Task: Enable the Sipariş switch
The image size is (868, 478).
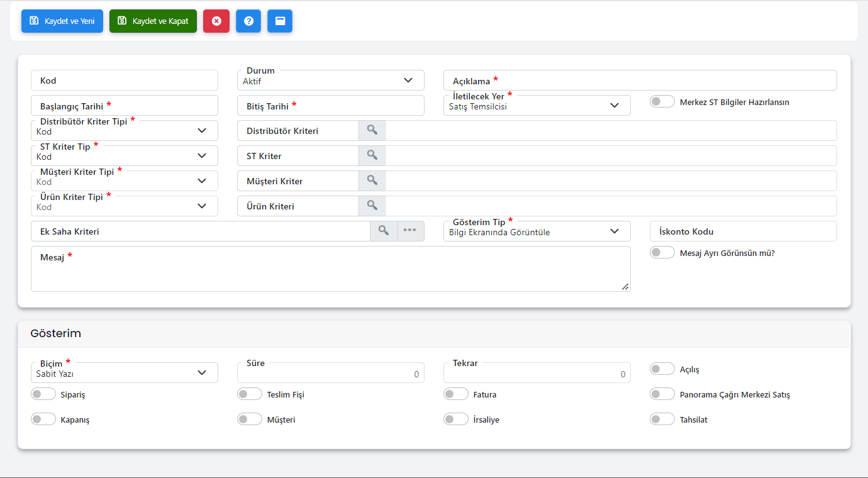Action: 43,394
